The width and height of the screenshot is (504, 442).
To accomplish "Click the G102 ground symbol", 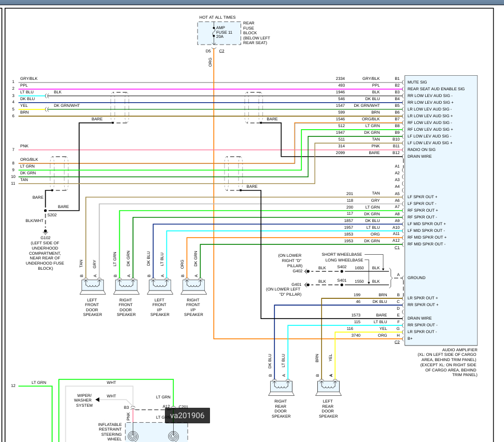I will [45, 232].
